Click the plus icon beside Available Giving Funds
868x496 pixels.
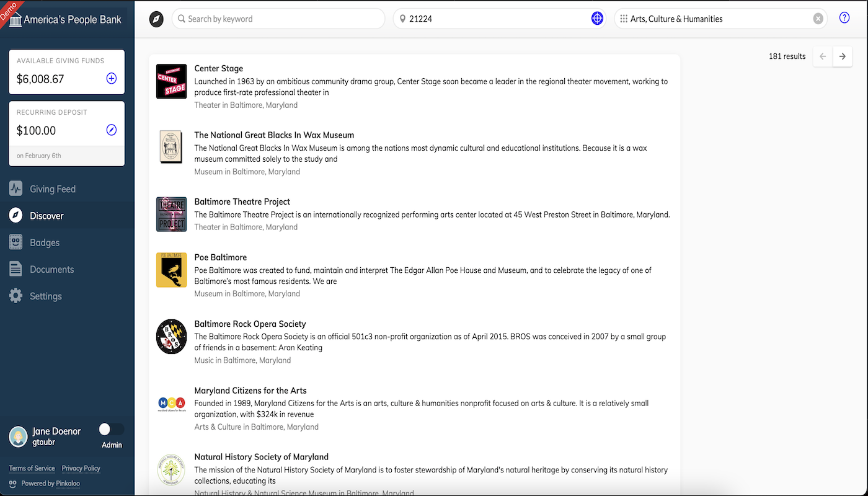pyautogui.click(x=112, y=78)
